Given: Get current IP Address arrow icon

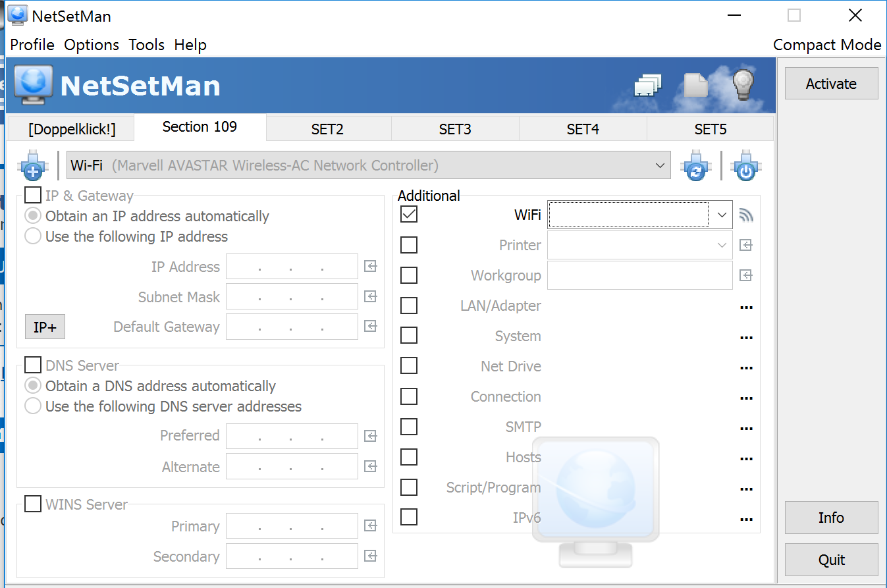Looking at the screenshot, I should pos(371,267).
